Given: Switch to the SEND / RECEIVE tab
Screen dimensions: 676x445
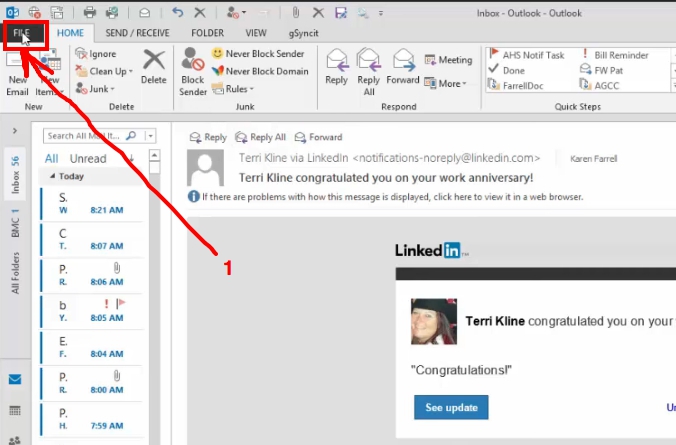Looking at the screenshot, I should [x=137, y=33].
